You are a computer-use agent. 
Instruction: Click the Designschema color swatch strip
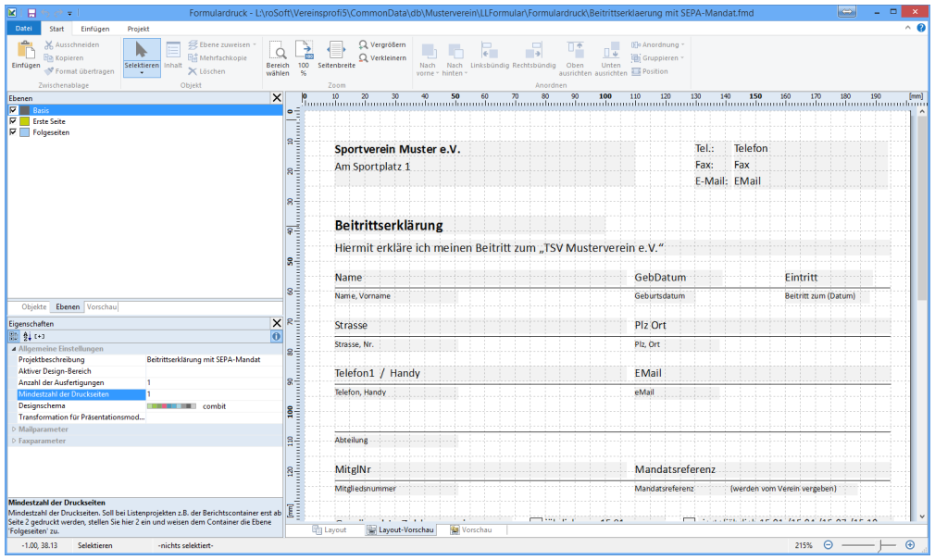(171, 405)
